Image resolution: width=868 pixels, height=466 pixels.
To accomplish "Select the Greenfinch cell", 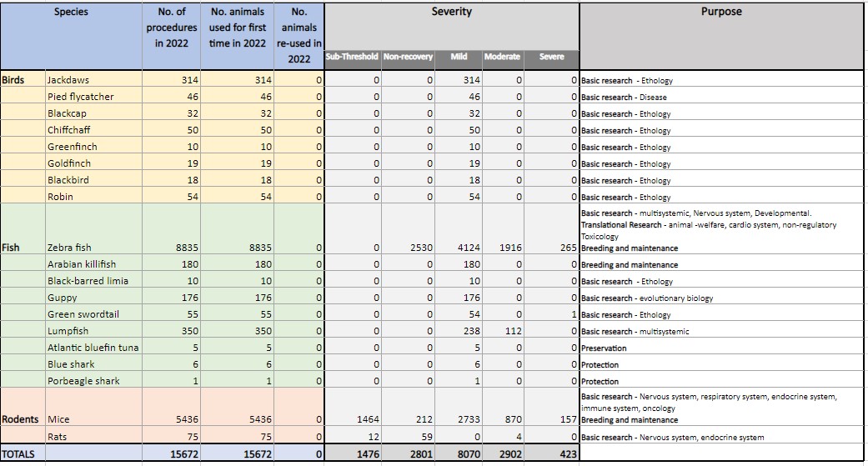I will [x=93, y=146].
